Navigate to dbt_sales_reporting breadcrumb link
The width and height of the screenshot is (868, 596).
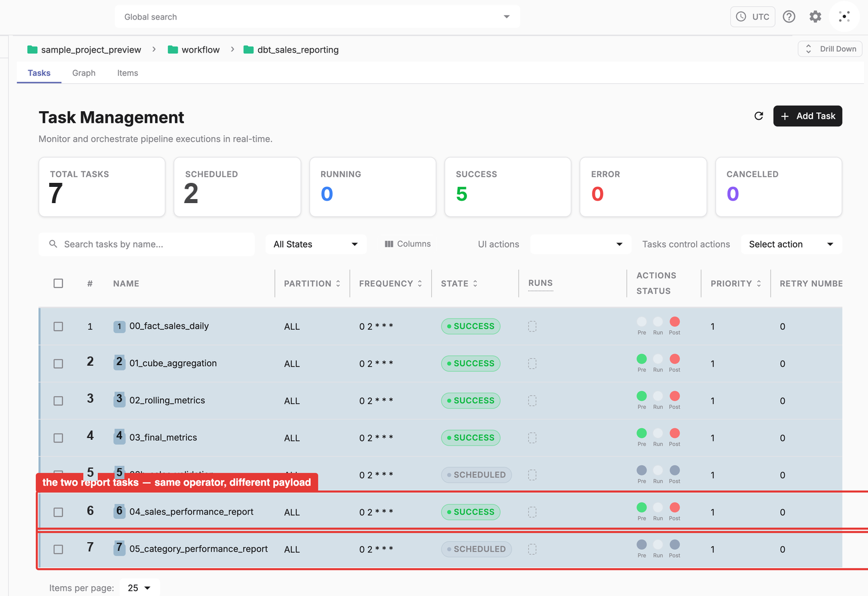(298, 50)
